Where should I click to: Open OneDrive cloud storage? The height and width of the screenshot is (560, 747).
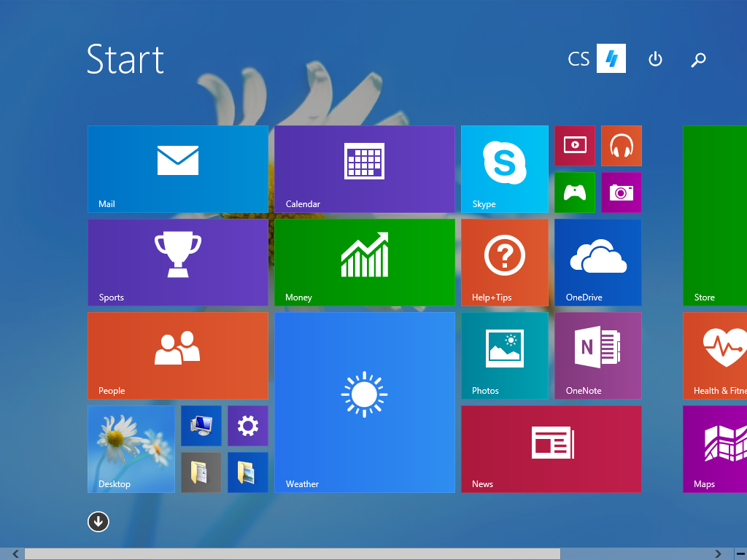[597, 262]
